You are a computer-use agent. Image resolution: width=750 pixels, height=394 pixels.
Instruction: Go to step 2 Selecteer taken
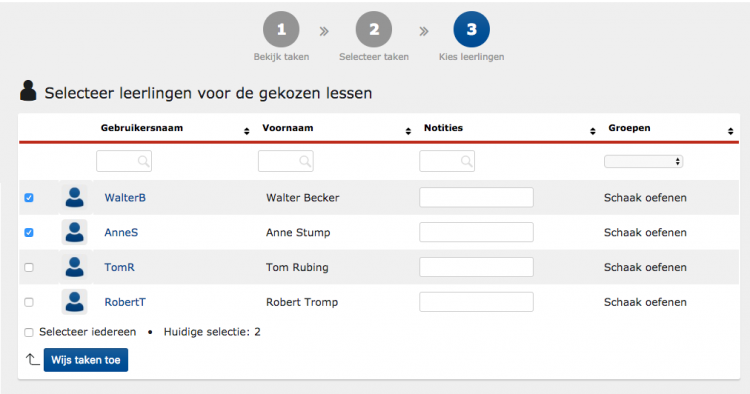pos(374,30)
